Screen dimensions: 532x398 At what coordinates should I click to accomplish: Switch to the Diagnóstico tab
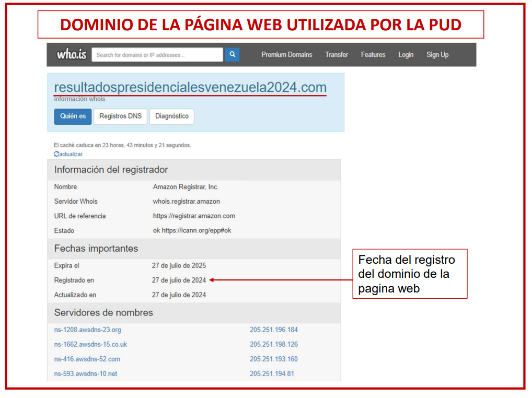[x=171, y=116]
